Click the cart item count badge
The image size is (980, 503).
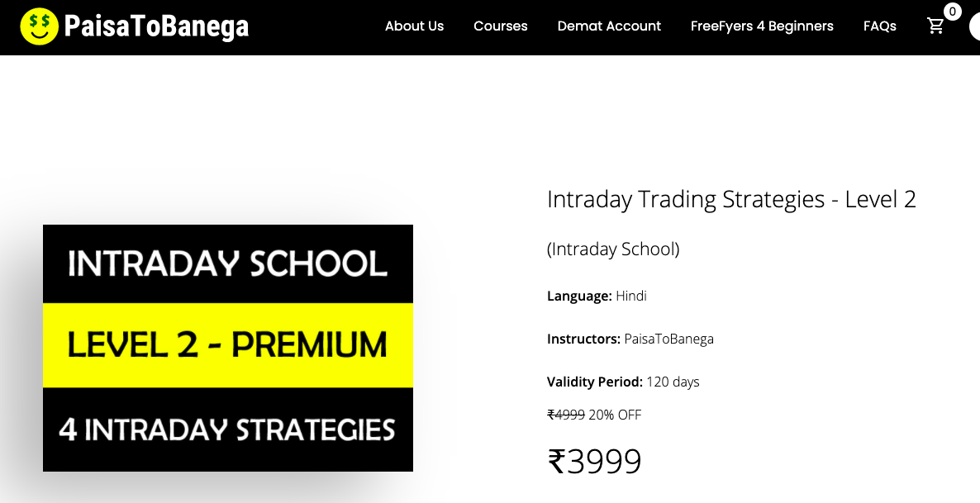[951, 12]
